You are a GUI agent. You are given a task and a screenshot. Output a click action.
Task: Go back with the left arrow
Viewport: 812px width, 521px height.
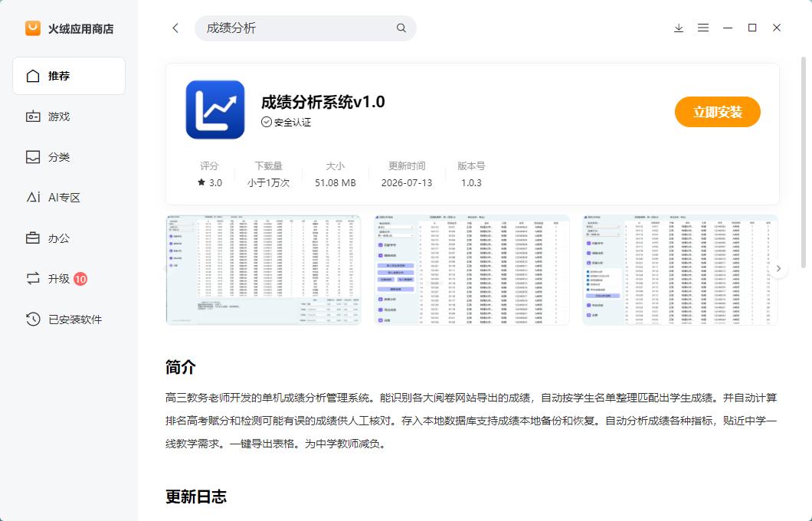pyautogui.click(x=175, y=28)
